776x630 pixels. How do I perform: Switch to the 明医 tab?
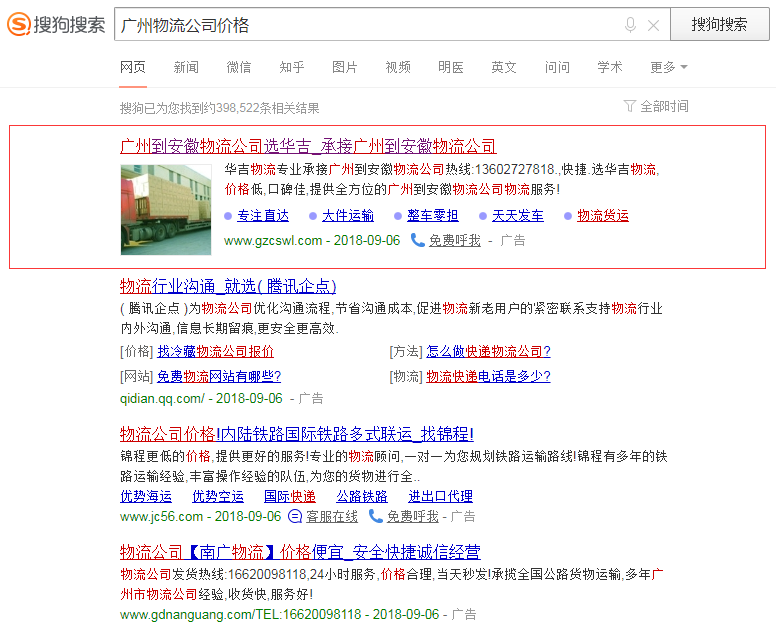point(451,67)
